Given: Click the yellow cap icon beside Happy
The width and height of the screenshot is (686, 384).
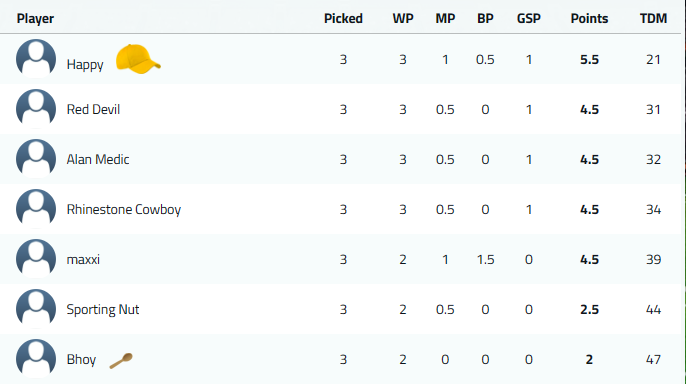Looking at the screenshot, I should coord(138,59).
